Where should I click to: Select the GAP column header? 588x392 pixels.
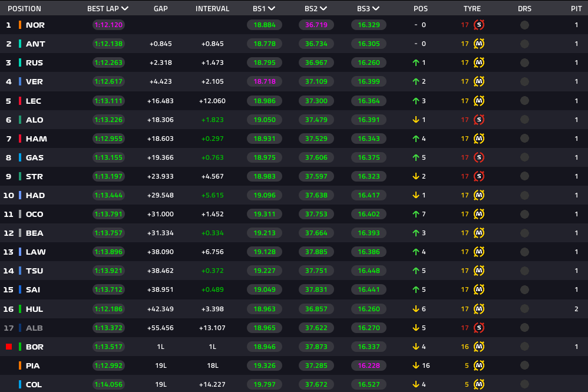tap(160, 9)
